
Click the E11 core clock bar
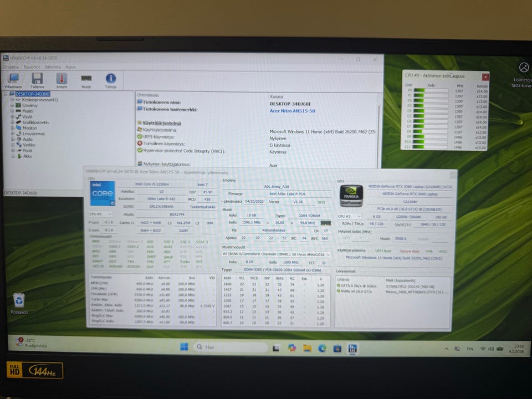430,147
